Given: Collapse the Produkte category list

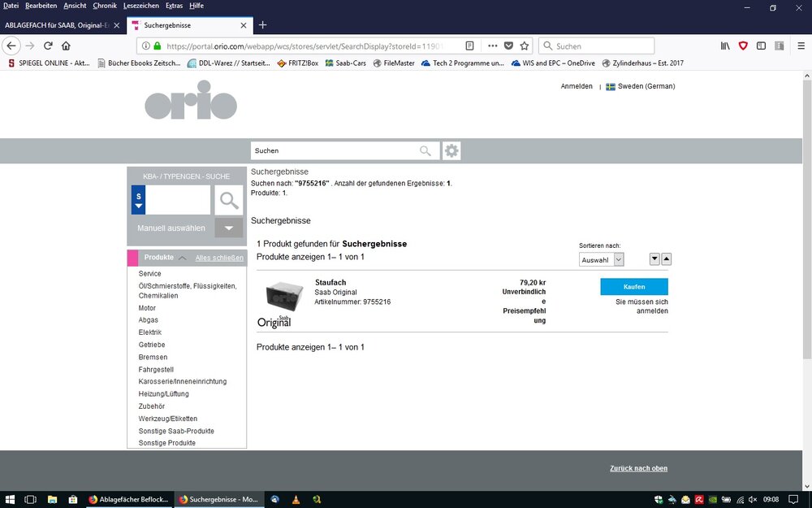Looking at the screenshot, I should [x=183, y=258].
